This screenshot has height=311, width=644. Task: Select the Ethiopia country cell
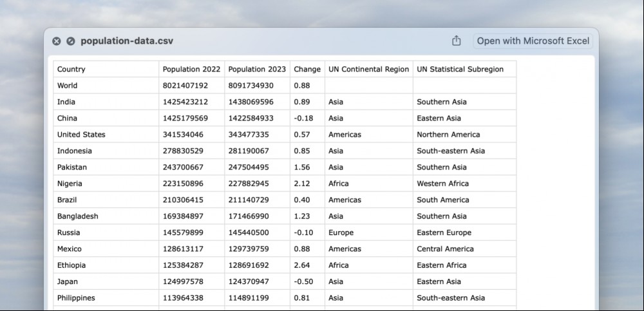[106, 265]
